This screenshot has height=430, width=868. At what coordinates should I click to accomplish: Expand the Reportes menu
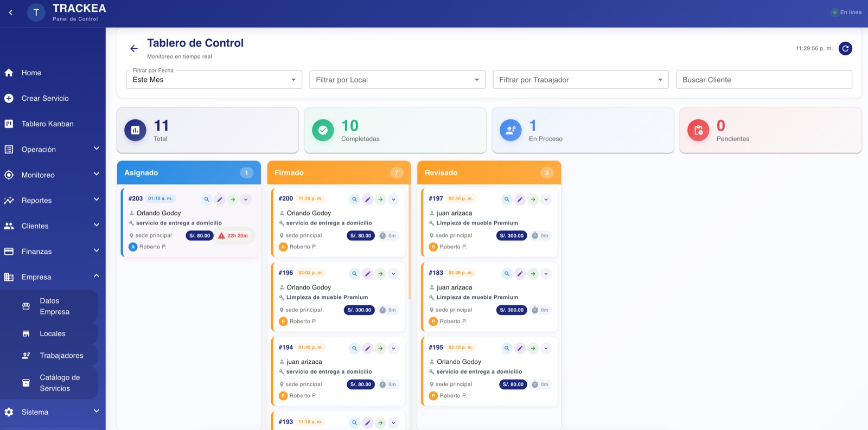coord(53,200)
